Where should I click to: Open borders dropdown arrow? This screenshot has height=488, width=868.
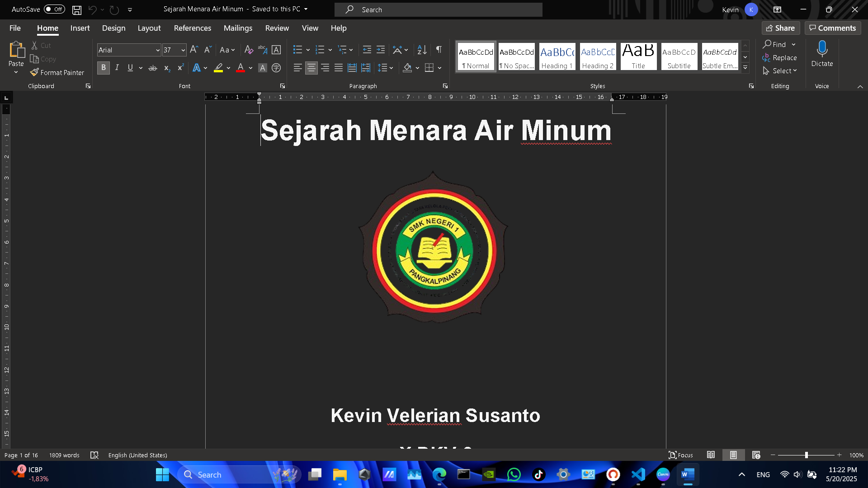[439, 68]
